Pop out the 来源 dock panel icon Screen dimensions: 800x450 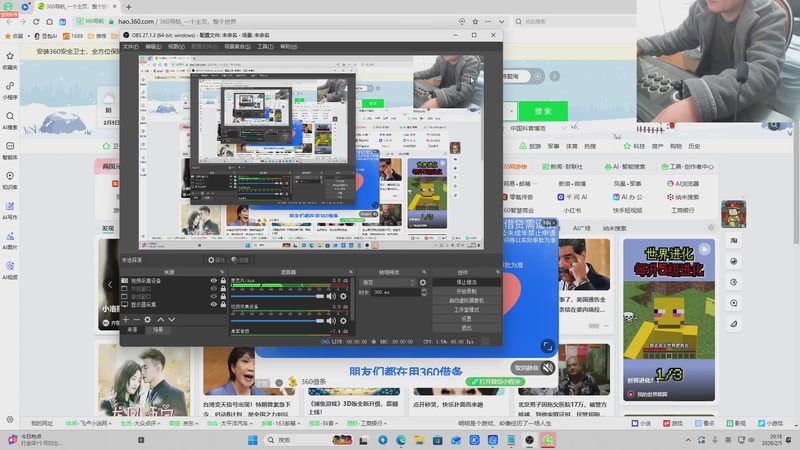click(222, 272)
